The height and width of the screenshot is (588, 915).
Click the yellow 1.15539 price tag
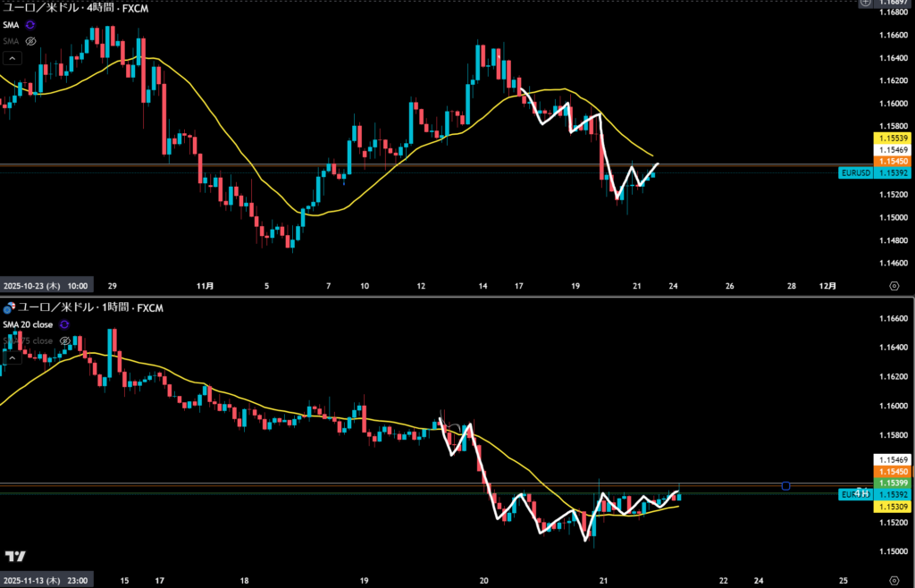tap(894, 139)
